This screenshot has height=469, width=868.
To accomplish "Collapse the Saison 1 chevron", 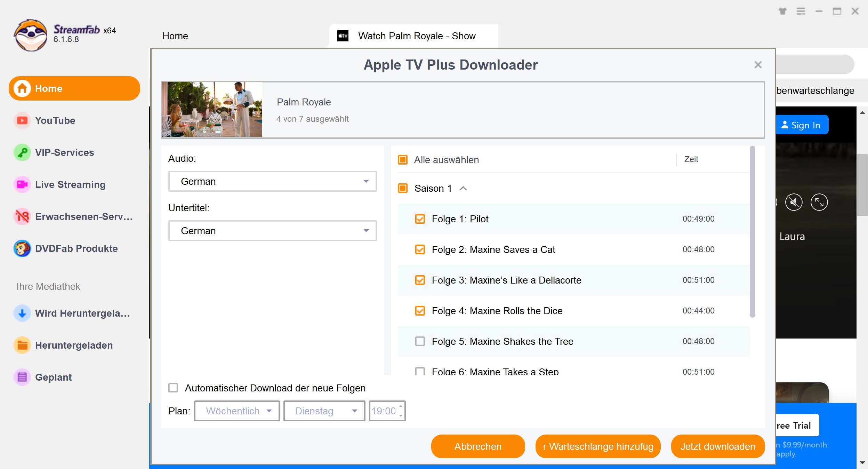I will 463,189.
